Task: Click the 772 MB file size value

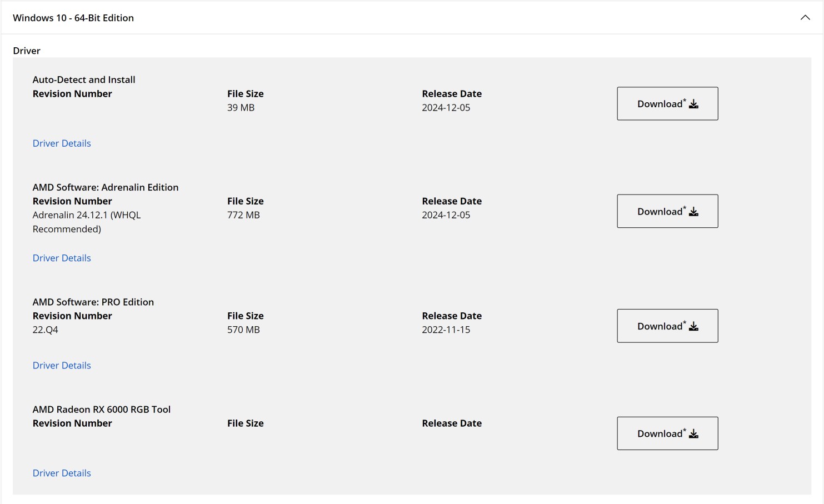Action: (x=243, y=215)
